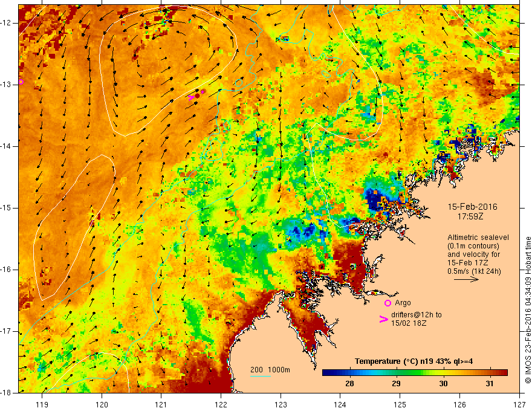Click the -16 latitude axis label
This screenshot has width=532, height=411.
[6, 270]
